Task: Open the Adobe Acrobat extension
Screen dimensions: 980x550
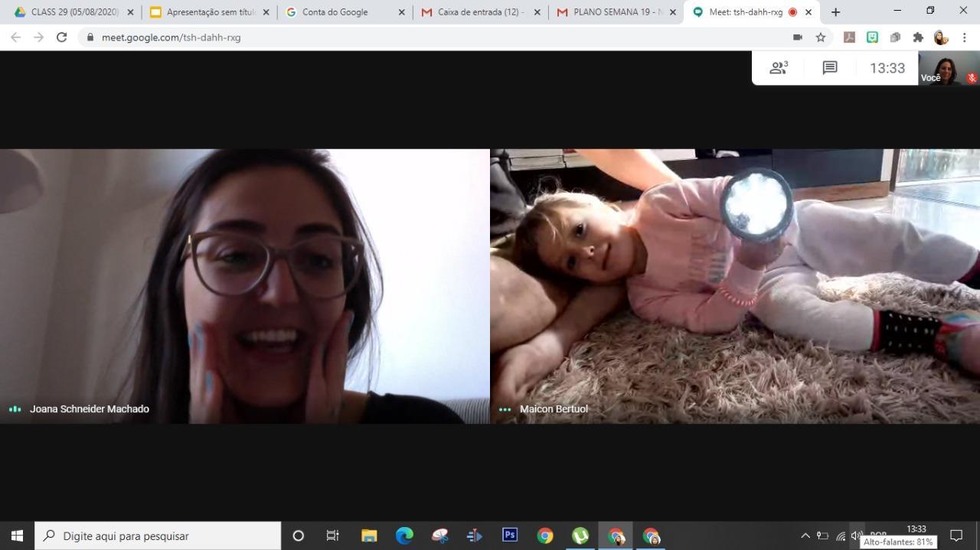Action: 849,37
